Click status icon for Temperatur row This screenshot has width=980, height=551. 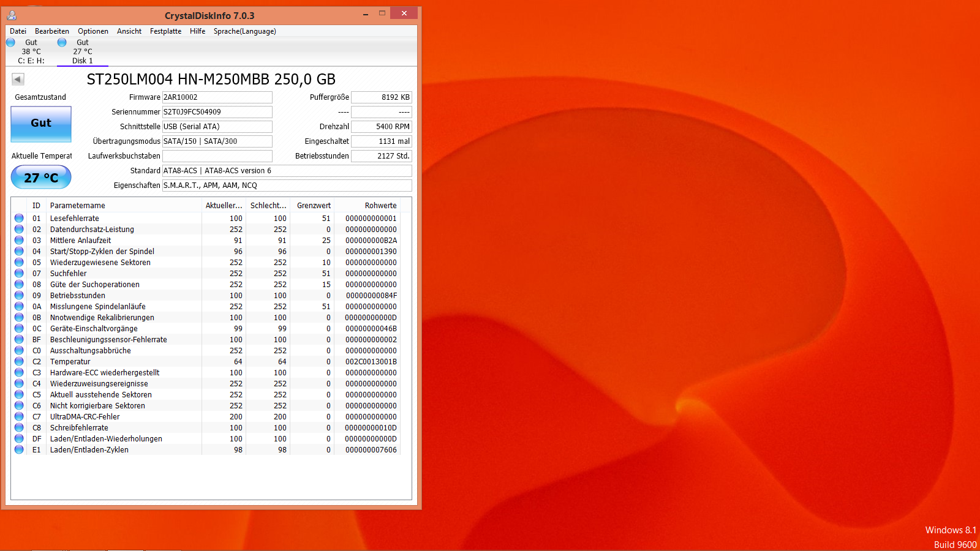19,361
